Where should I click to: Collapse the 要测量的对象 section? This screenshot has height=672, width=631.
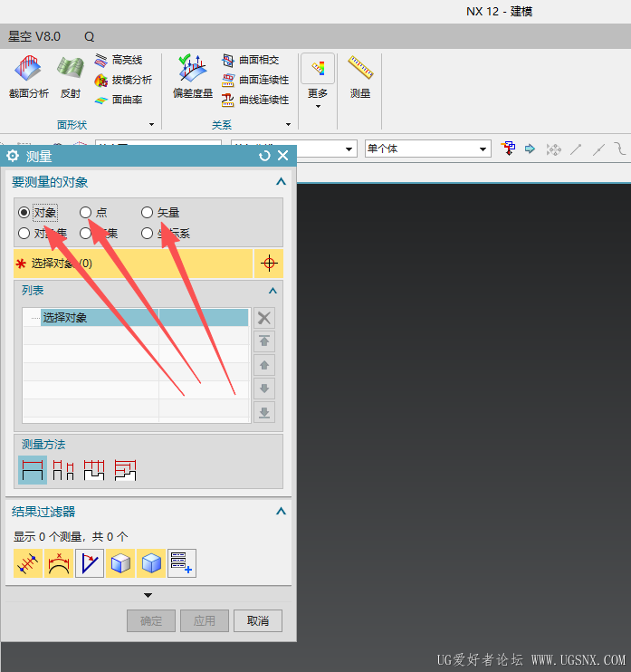point(281,182)
